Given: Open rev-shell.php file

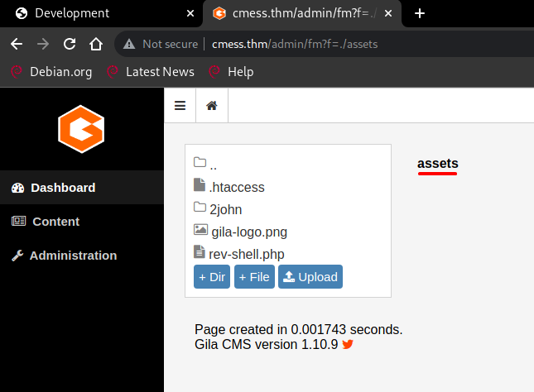Looking at the screenshot, I should click(247, 254).
